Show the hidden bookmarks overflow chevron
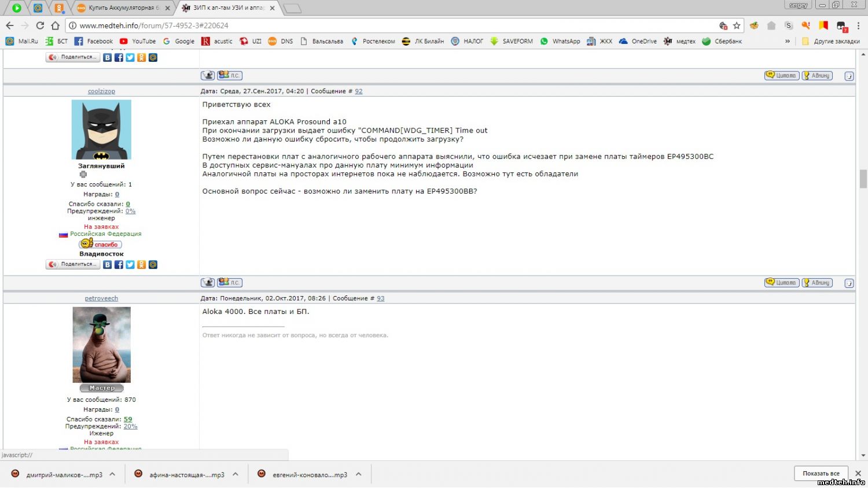The width and height of the screenshot is (868, 488). (x=787, y=41)
